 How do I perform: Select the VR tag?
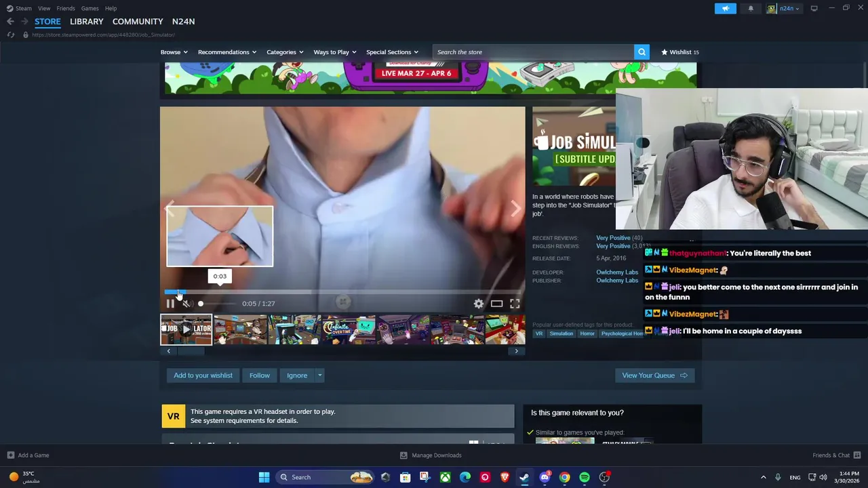pos(539,333)
